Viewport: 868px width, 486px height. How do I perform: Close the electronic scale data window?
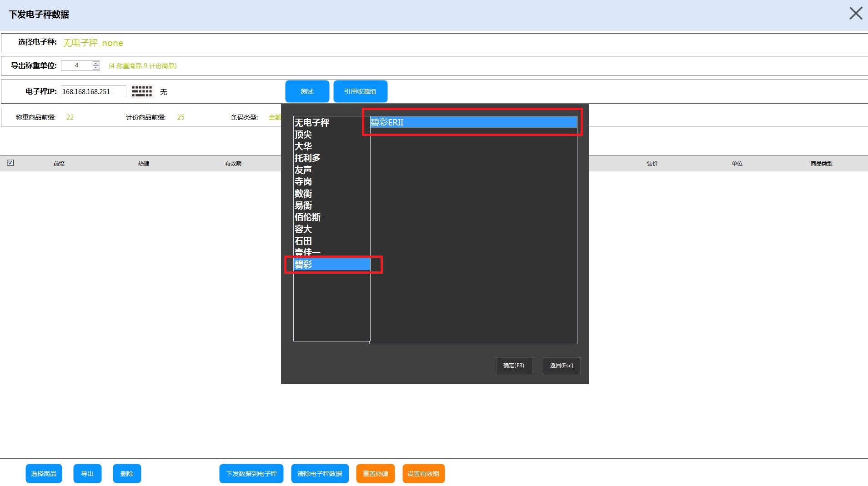855,14
